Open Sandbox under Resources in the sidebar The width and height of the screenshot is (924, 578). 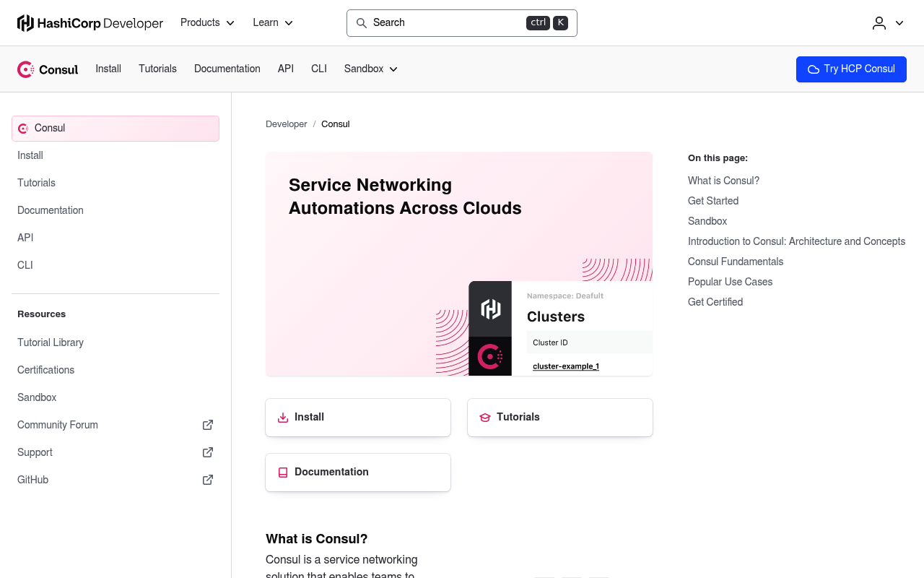pyautogui.click(x=115, y=398)
